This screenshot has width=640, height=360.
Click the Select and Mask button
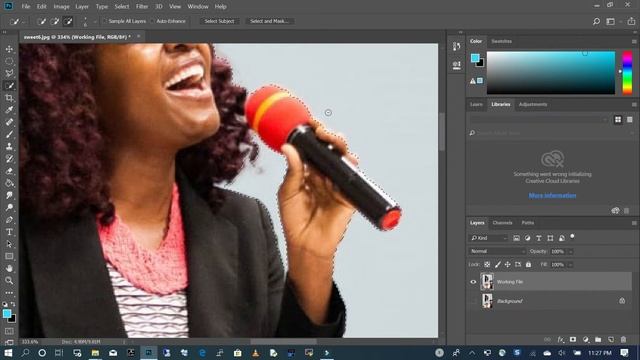tap(269, 21)
